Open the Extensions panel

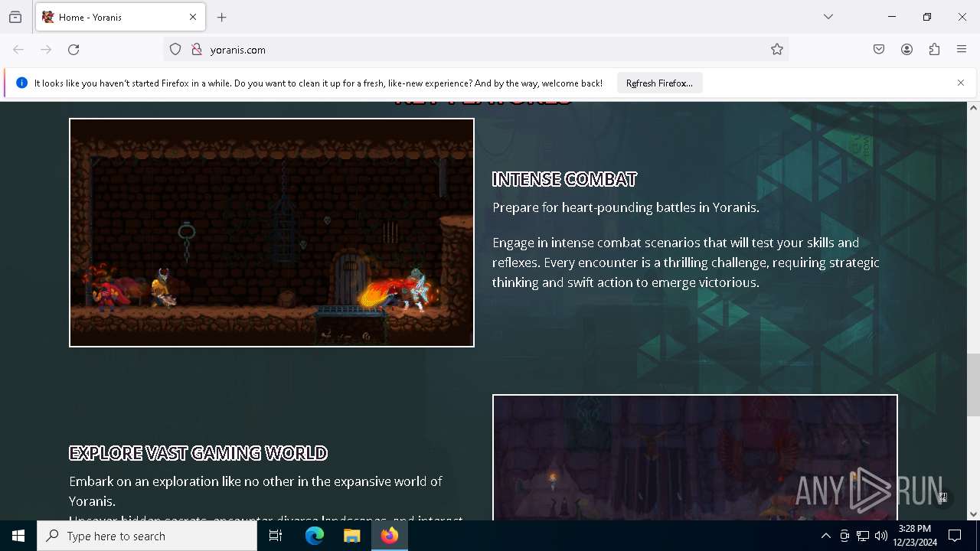pyautogui.click(x=934, y=50)
